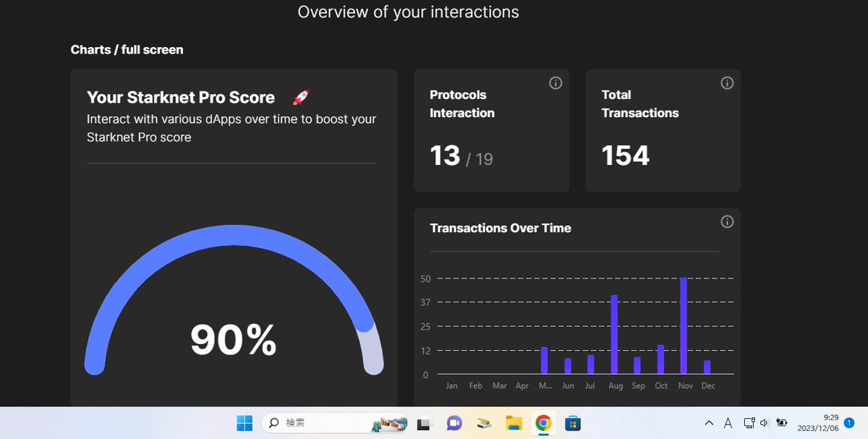Click the 'Mar' label on the chart axis
The image size is (868, 439).
pos(499,386)
